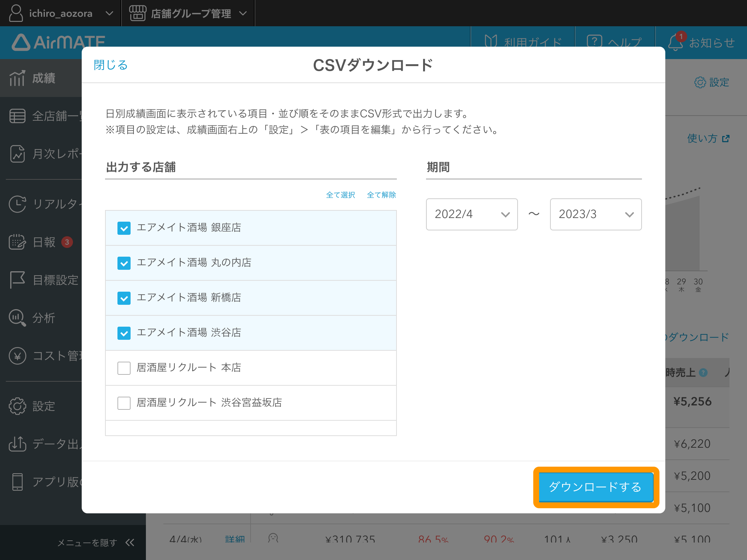Open the 月次レポート sidebar icon
Image resolution: width=747 pixels, height=560 pixels.
coord(17,153)
